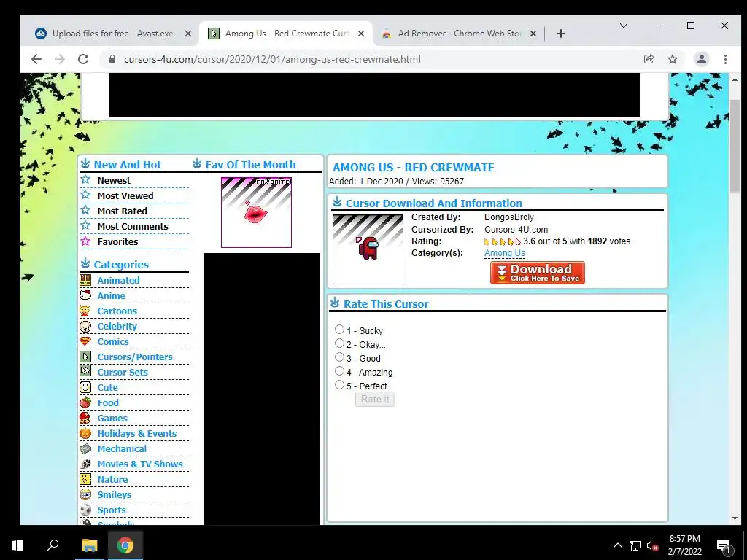The image size is (747, 560).
Task: Click the star icon beside Most Rated
Action: 85,210
